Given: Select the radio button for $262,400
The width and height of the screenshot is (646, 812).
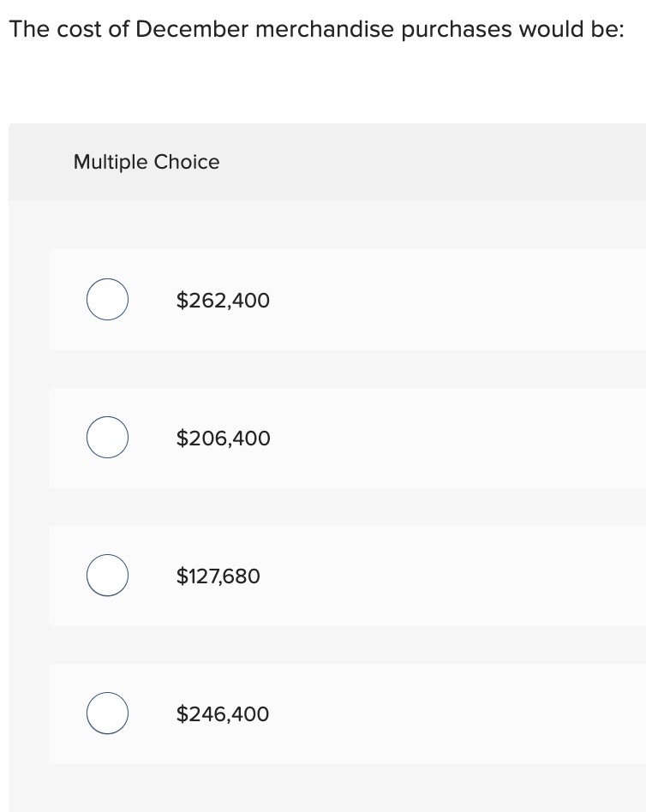Looking at the screenshot, I should (x=107, y=300).
